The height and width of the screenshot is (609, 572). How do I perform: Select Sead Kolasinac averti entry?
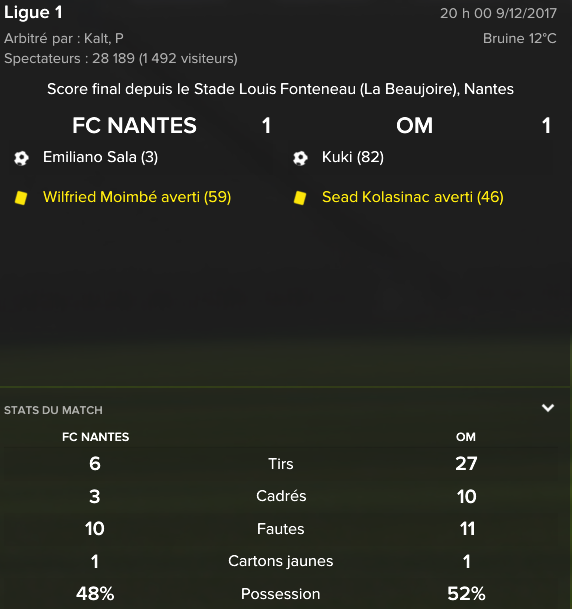413,197
